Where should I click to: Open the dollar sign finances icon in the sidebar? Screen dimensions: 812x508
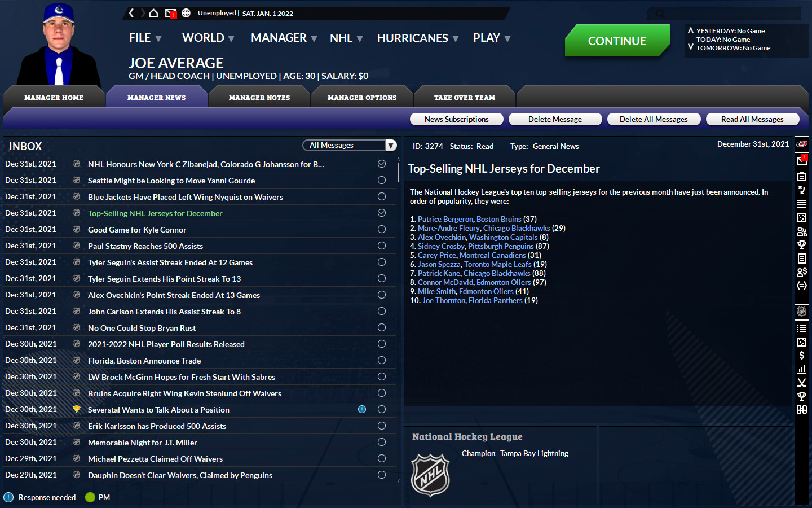click(x=801, y=356)
